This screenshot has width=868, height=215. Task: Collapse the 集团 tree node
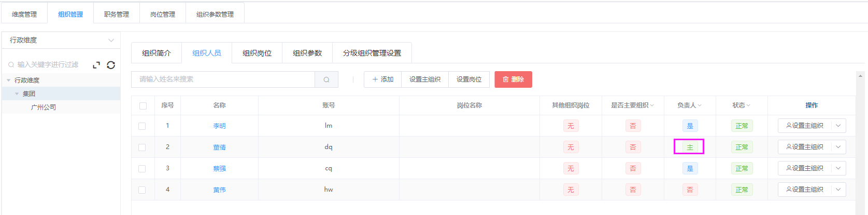click(17, 94)
